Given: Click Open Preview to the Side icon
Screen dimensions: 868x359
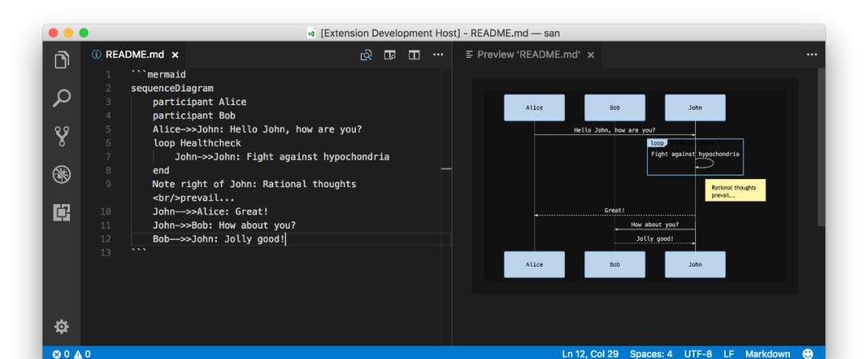Looking at the screenshot, I should coord(390,55).
